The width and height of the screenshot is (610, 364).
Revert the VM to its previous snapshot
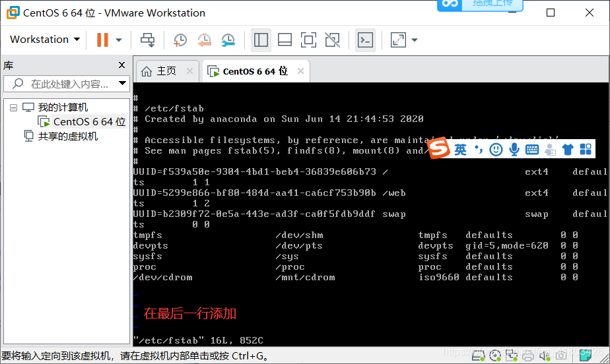pos(204,40)
